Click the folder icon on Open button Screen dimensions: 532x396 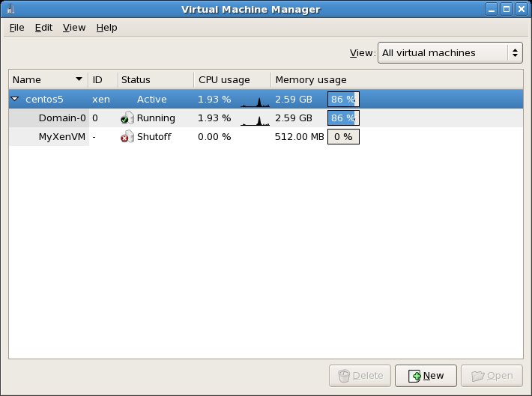477,376
